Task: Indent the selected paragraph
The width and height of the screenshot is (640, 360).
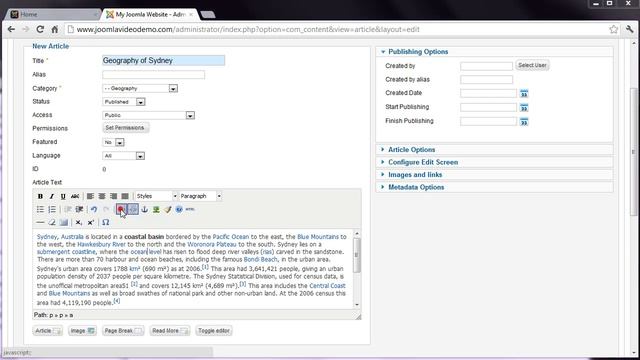Action: coord(79,209)
